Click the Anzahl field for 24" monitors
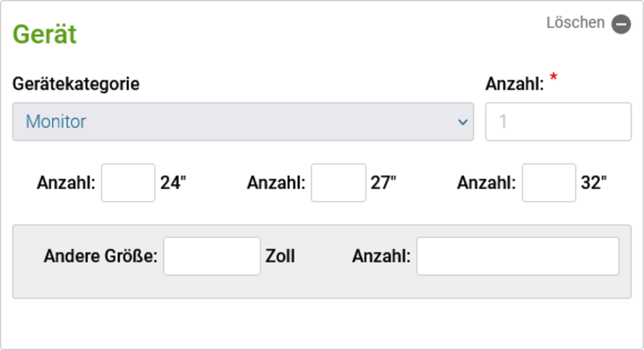 tap(128, 182)
